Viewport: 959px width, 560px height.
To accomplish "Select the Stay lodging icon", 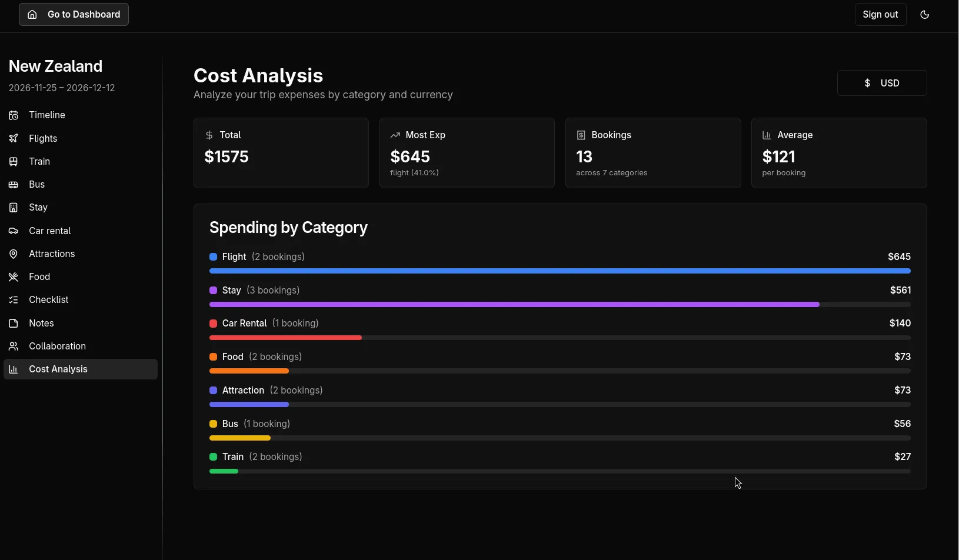I will click(x=14, y=207).
